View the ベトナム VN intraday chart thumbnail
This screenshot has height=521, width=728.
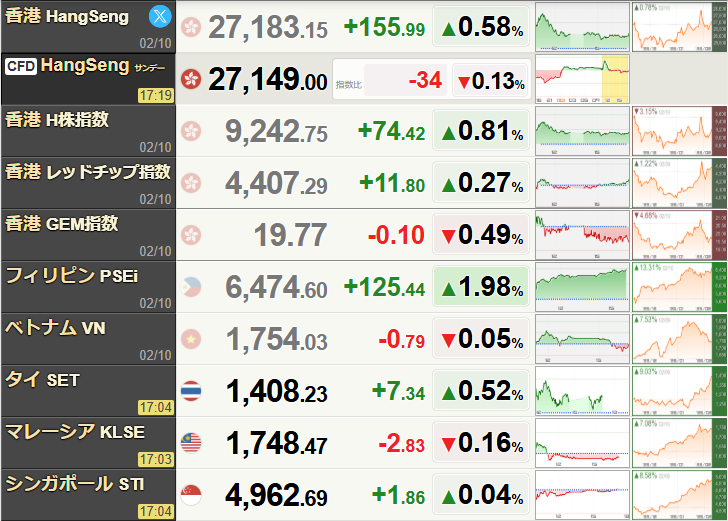[582, 339]
